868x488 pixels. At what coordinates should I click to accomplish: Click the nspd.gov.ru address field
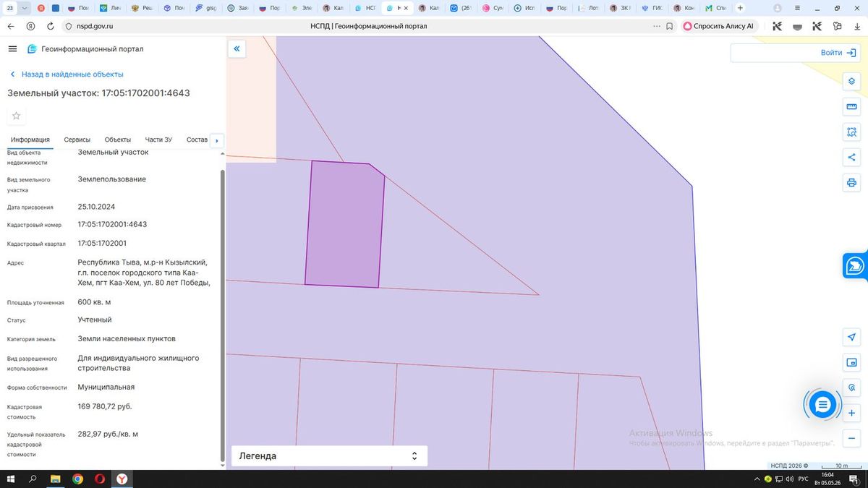pos(95,26)
